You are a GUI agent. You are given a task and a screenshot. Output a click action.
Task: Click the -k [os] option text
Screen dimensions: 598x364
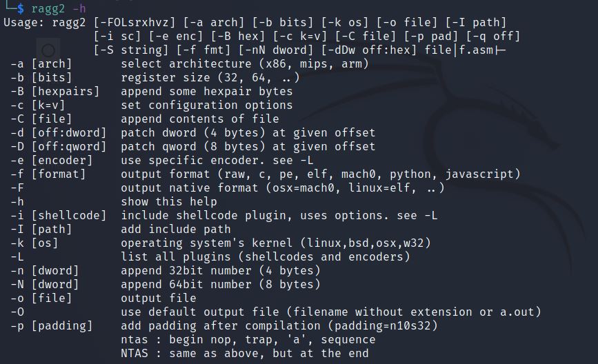coord(38,243)
